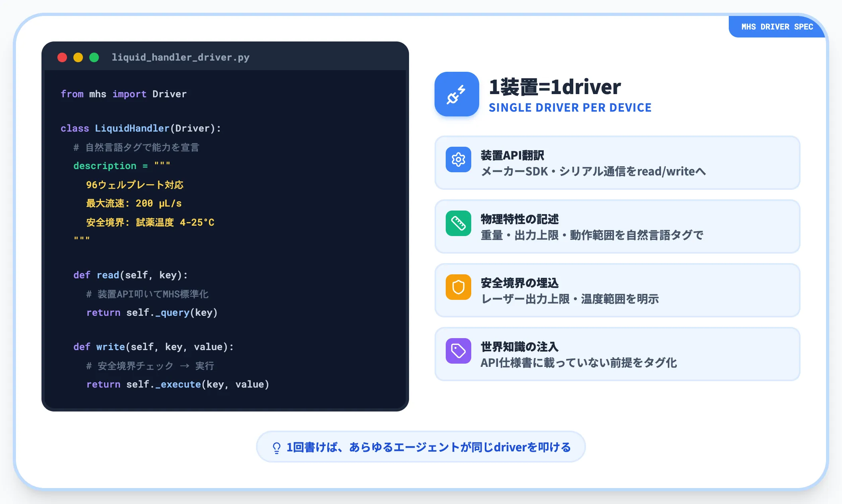Click the メーカーSDK・シリアル通信 description text

point(593,171)
